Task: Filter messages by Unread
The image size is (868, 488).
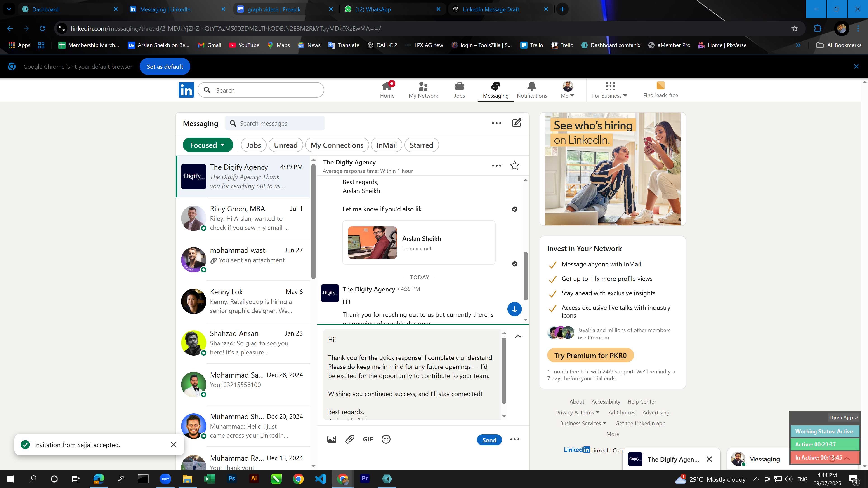Action: coord(285,145)
